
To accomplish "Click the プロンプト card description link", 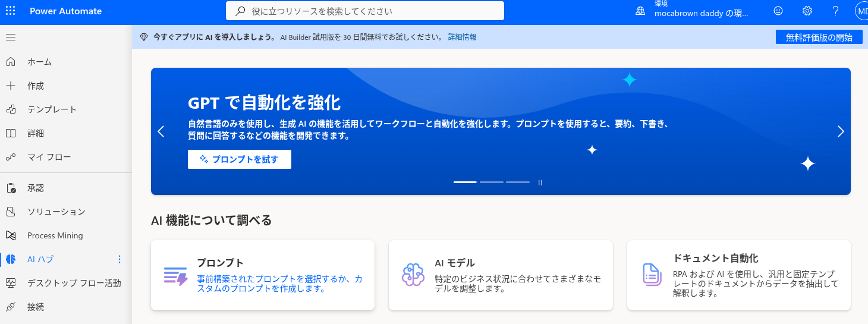I will pos(279,284).
